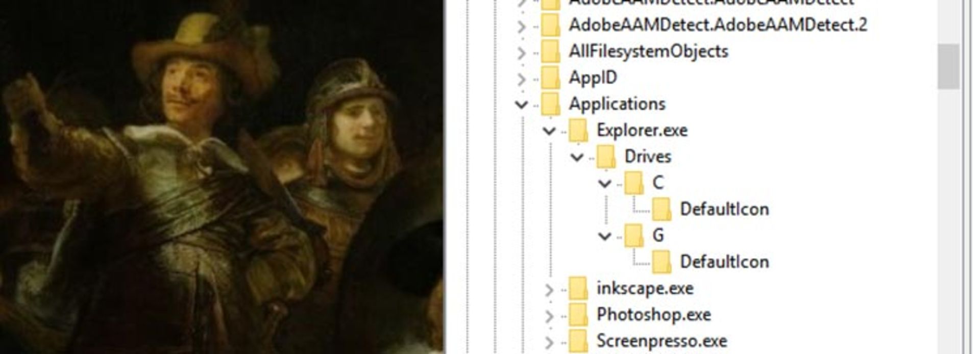Select the AllFilesystemObjects label
This screenshot has width=980, height=354.
(649, 52)
